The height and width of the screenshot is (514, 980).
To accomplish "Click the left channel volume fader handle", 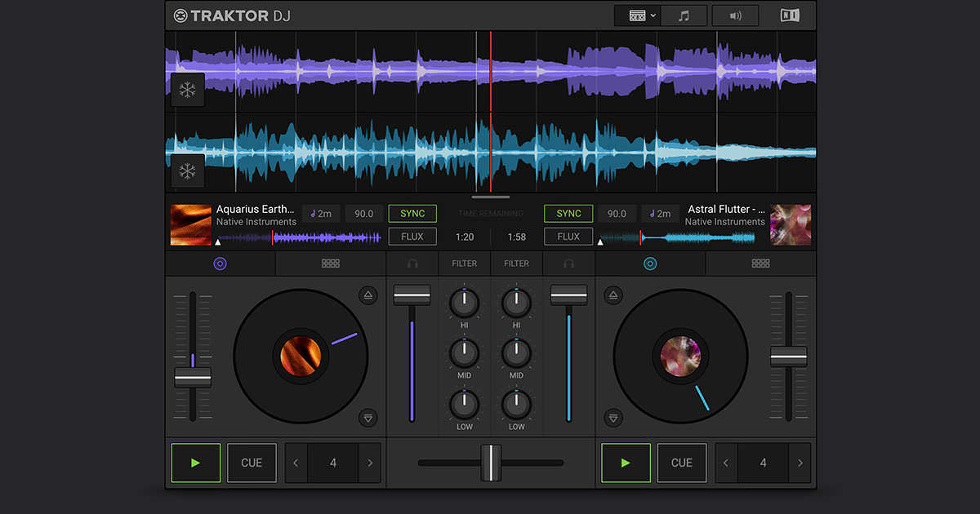I will click(412, 295).
